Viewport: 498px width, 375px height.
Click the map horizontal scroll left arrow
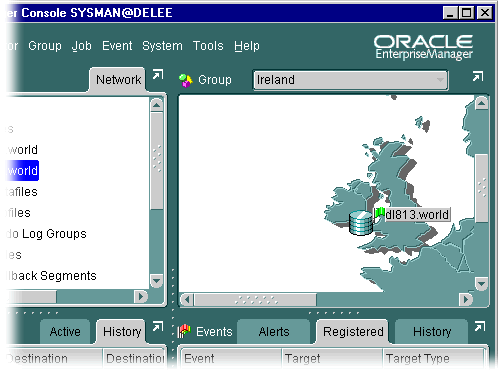pos(187,300)
